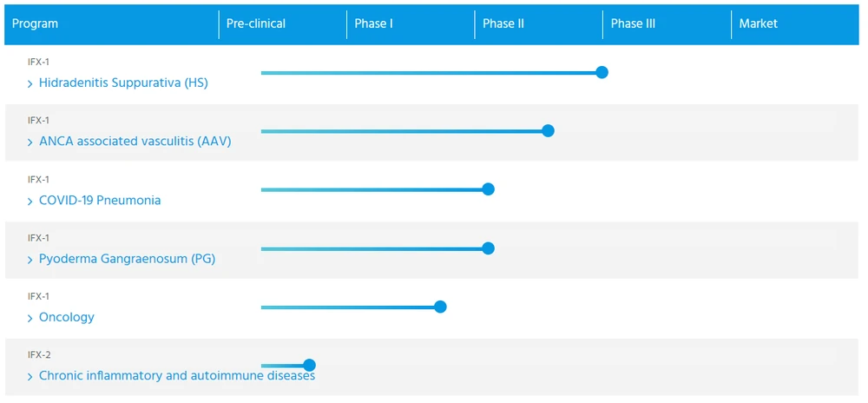Viewport: 868px width, 403px height.
Task: Click the Program column header
Action: [36, 24]
